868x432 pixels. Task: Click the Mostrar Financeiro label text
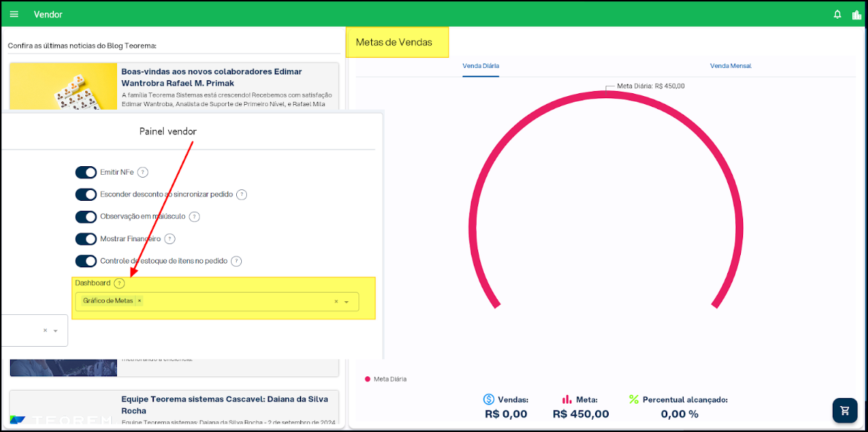point(131,238)
